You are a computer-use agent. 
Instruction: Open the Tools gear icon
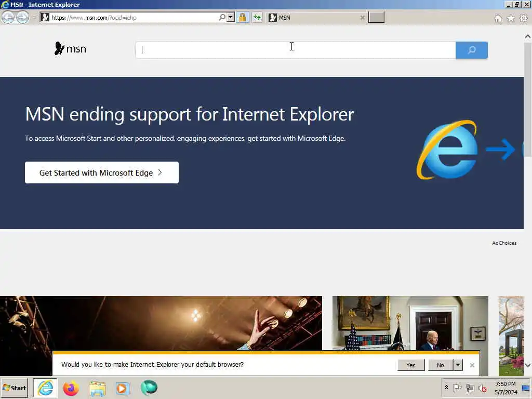pos(524,18)
